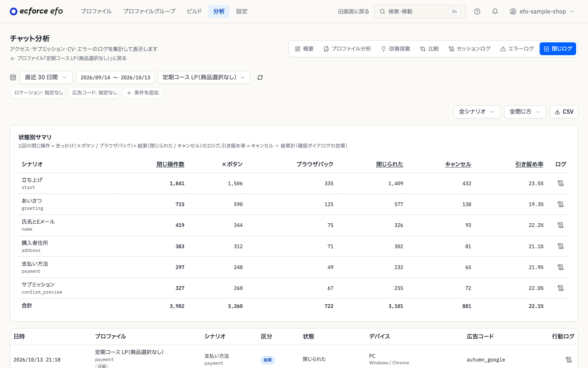Expand the efo-sample-shop account menu
The image size is (588, 368).
[542, 11]
